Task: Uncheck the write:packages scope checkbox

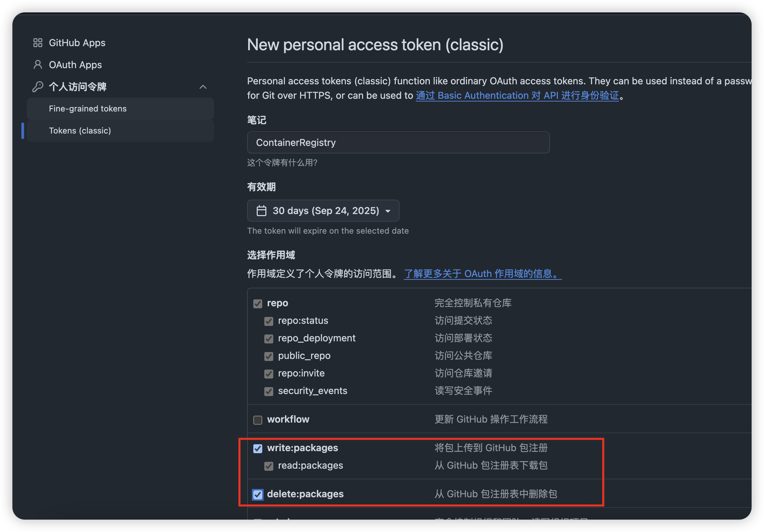Action: (x=258, y=448)
